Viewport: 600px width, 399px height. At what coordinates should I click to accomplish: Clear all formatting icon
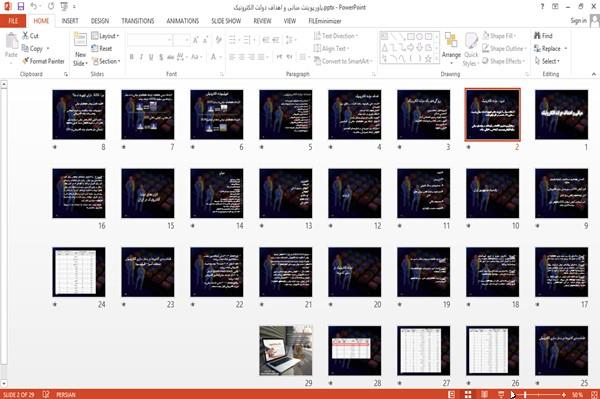coord(218,40)
